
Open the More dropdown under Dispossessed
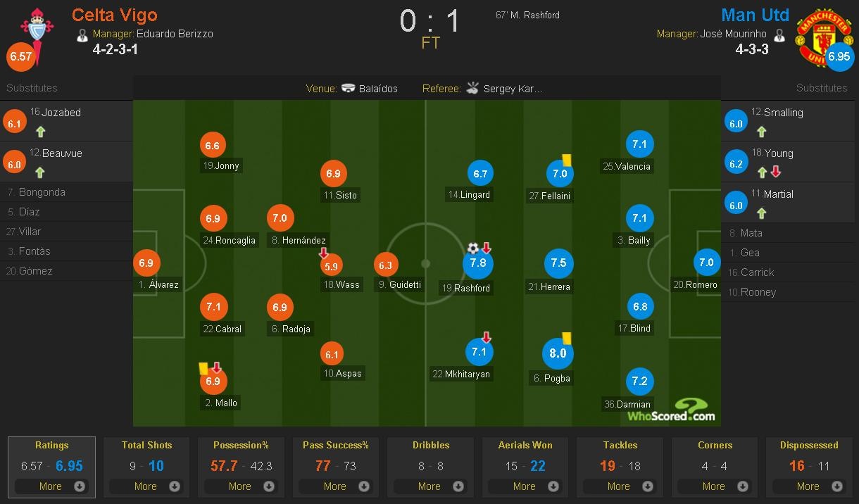tap(808, 486)
